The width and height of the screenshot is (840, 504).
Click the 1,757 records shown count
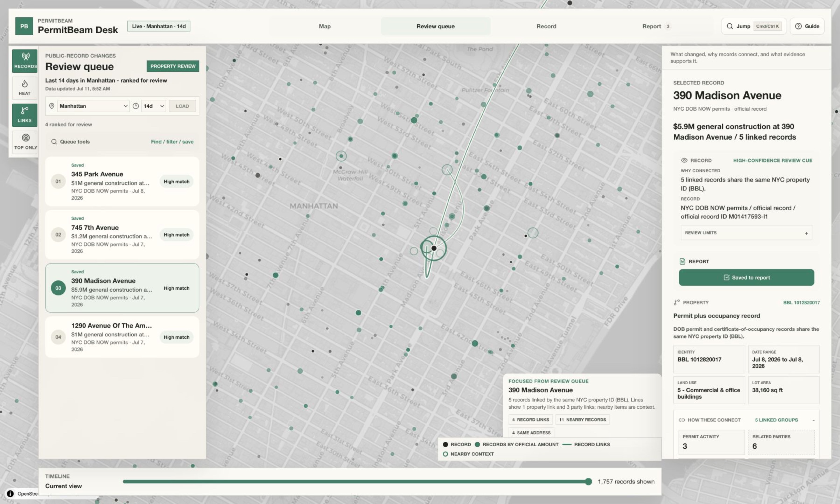(x=626, y=482)
